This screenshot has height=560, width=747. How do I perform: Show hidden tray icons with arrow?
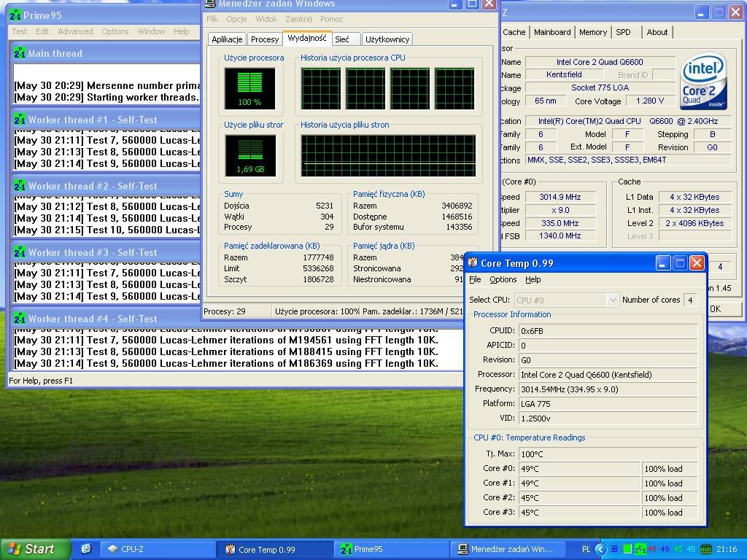click(x=600, y=549)
